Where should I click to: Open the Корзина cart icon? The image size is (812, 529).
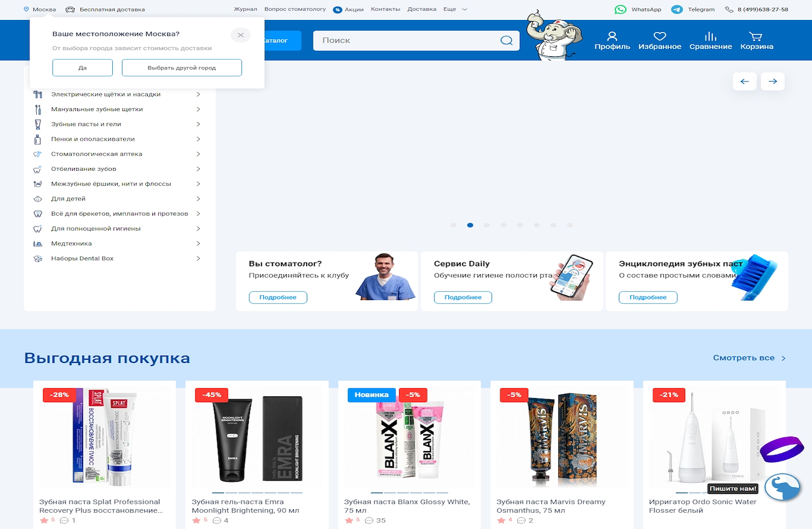tap(755, 36)
